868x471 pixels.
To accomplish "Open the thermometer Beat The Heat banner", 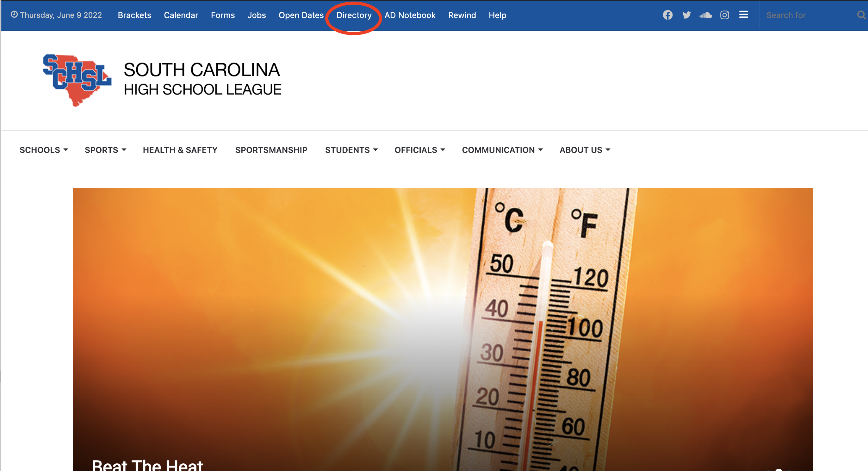I will click(443, 330).
